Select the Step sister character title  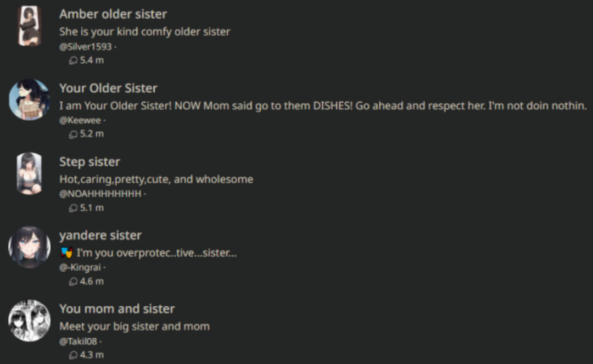pos(89,162)
